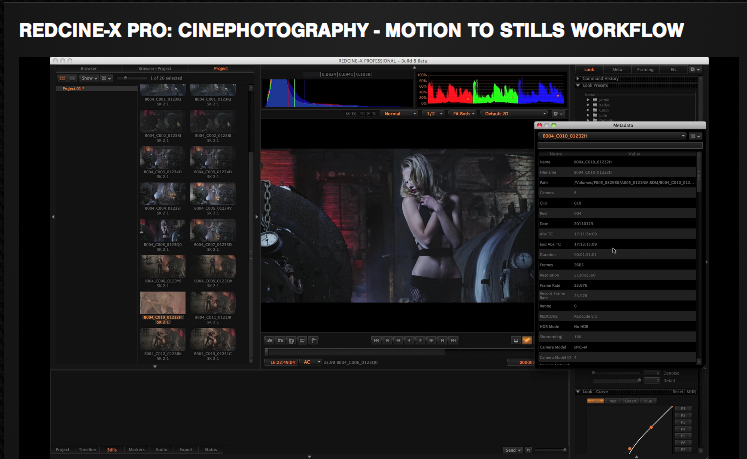Select the Meta tab in the right panel
The width and height of the screenshot is (747, 459).
(x=617, y=70)
